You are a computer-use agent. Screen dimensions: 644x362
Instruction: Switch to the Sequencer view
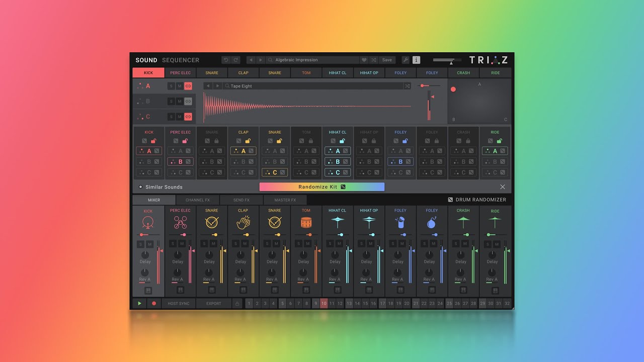point(181,60)
